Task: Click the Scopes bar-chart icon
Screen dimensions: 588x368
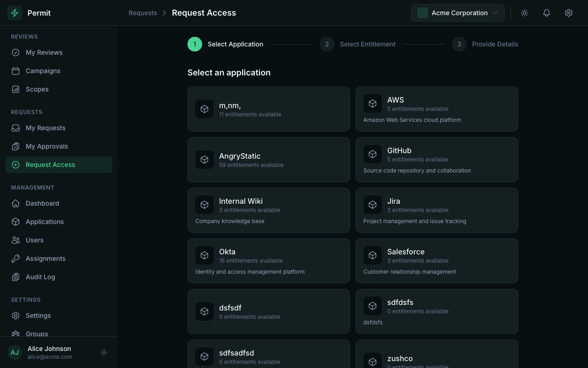Action: pyautogui.click(x=16, y=89)
